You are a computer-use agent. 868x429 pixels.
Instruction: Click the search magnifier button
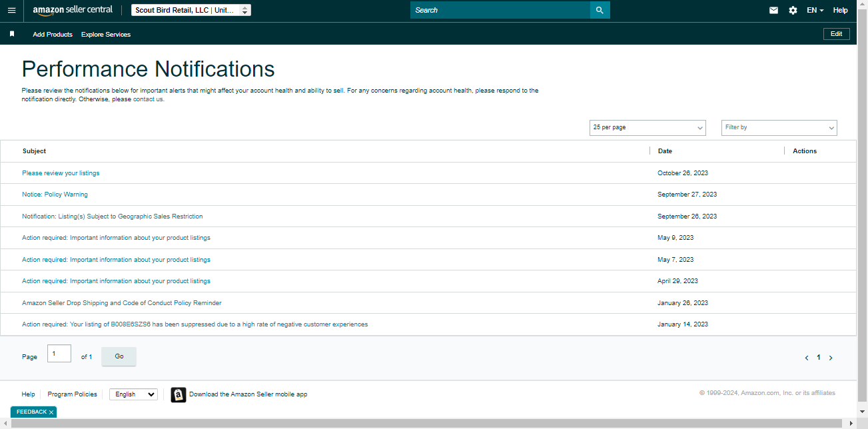pos(600,10)
